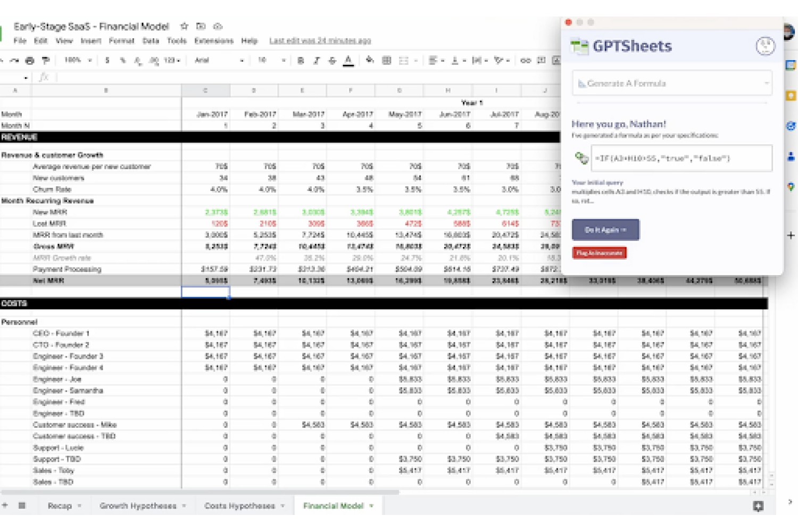798x532 pixels.
Task: Insert a link with link icon
Action: point(526,61)
